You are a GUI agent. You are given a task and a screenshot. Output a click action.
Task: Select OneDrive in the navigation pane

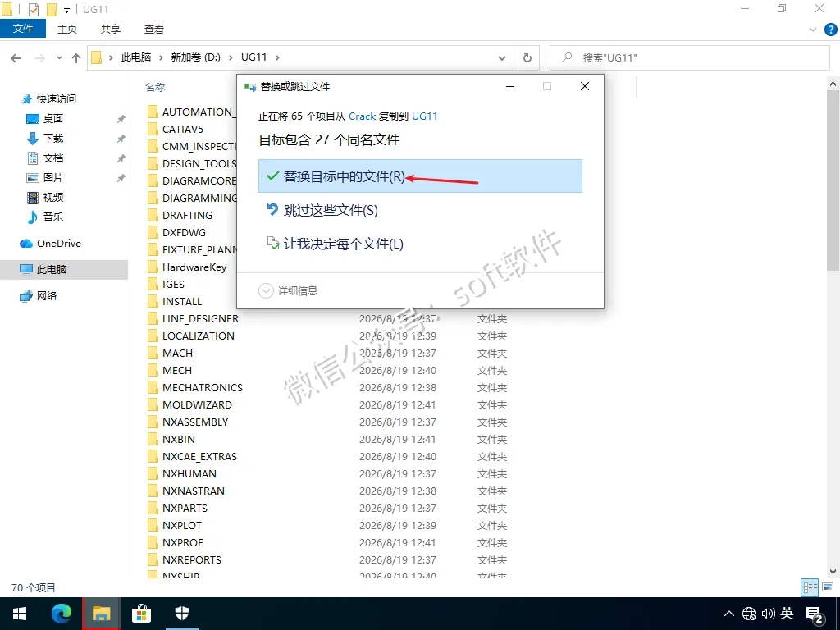(51, 243)
